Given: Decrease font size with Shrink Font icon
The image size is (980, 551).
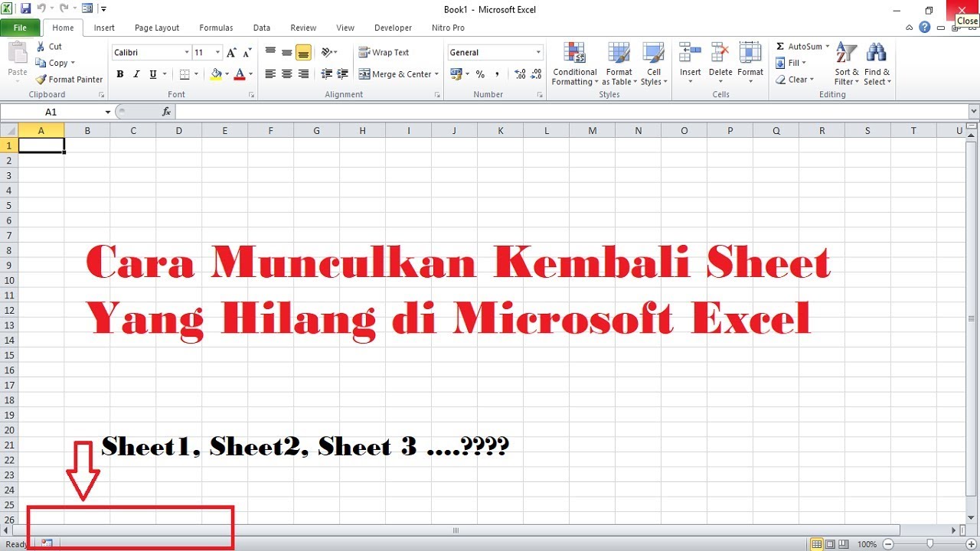Looking at the screenshot, I should pos(247,53).
